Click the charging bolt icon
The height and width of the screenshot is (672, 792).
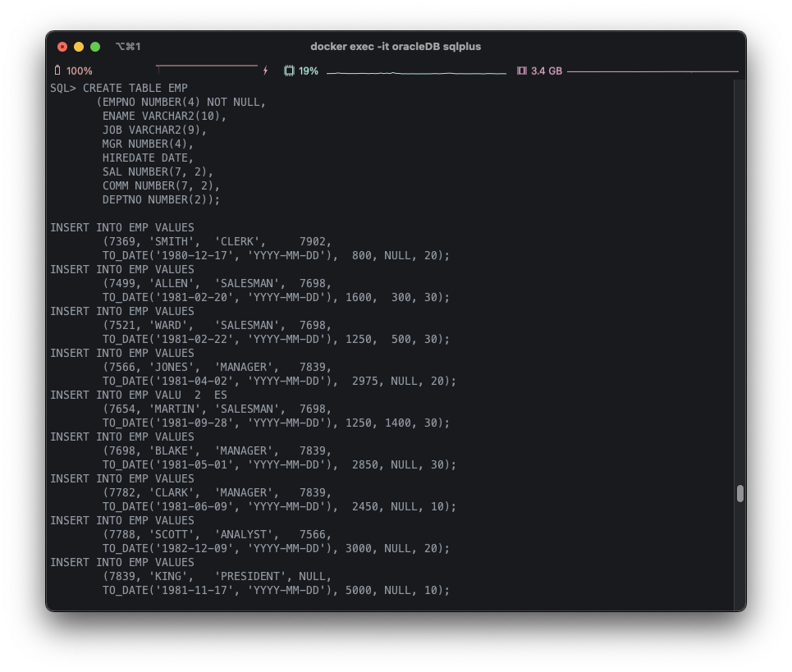point(265,71)
